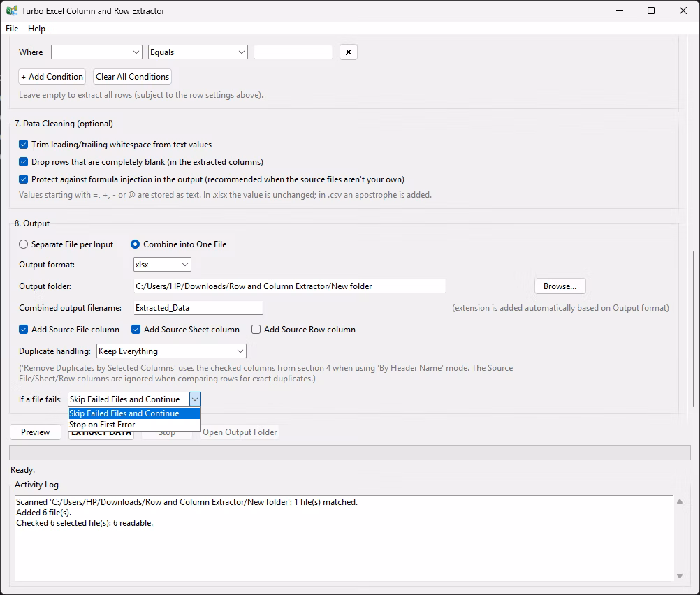The height and width of the screenshot is (595, 700).
Task: Click the + Add Condition button
Action: [52, 77]
